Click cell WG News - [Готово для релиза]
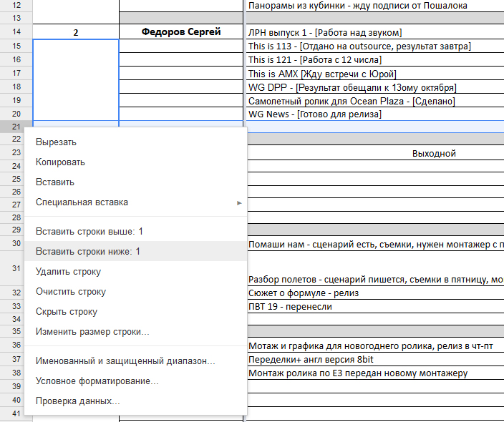 [375, 114]
